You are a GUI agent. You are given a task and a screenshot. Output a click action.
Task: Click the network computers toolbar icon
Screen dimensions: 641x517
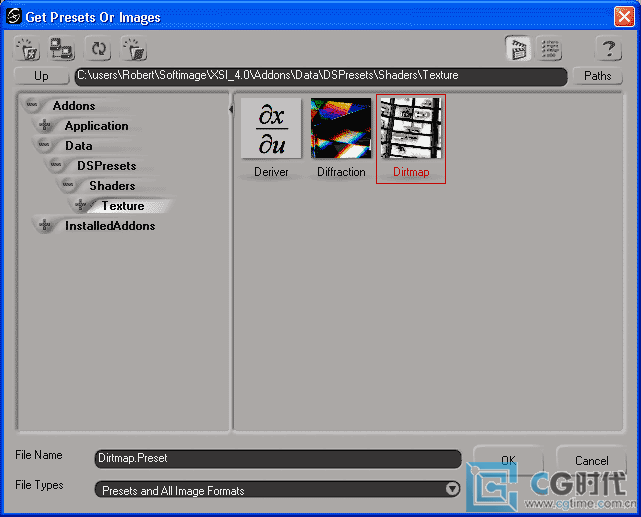(62, 49)
